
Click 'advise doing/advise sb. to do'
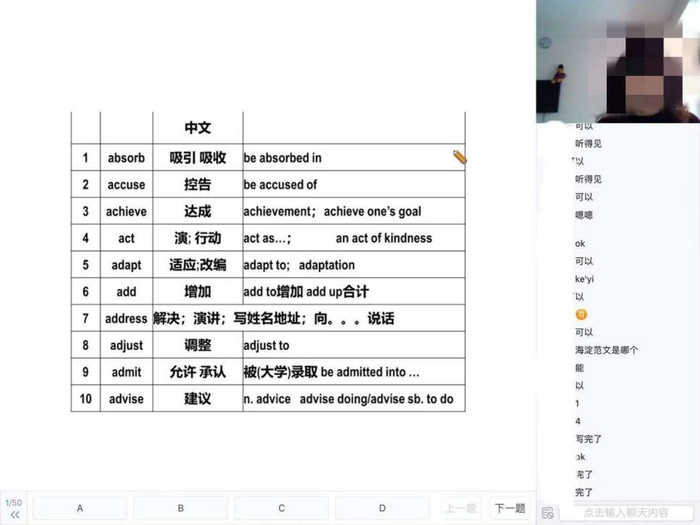[x=376, y=399]
